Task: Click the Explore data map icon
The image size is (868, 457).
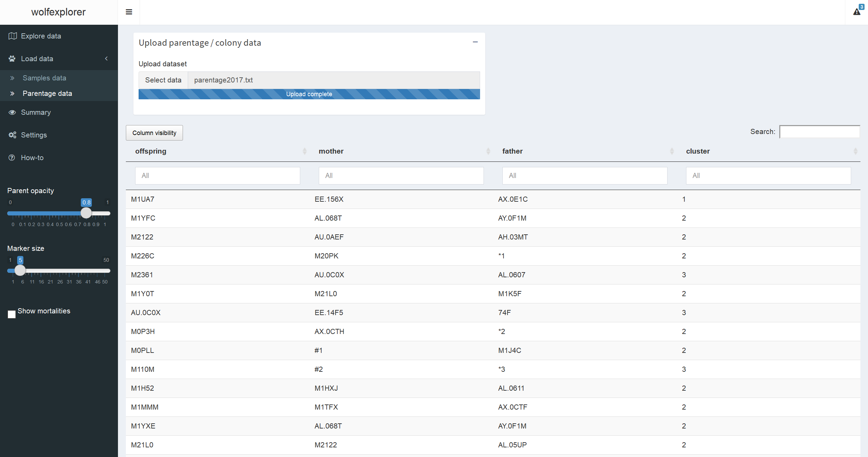Action: (13, 36)
